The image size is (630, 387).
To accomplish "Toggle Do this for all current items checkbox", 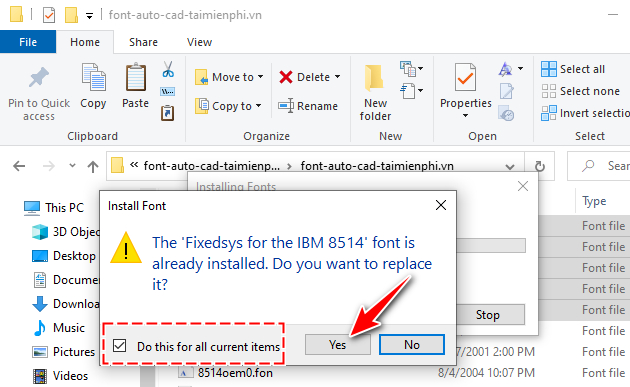I will (x=119, y=346).
